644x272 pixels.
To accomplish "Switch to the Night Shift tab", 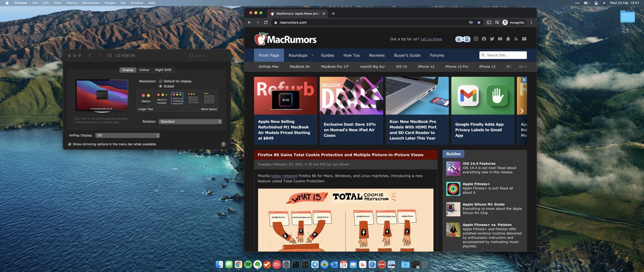I will (x=163, y=70).
